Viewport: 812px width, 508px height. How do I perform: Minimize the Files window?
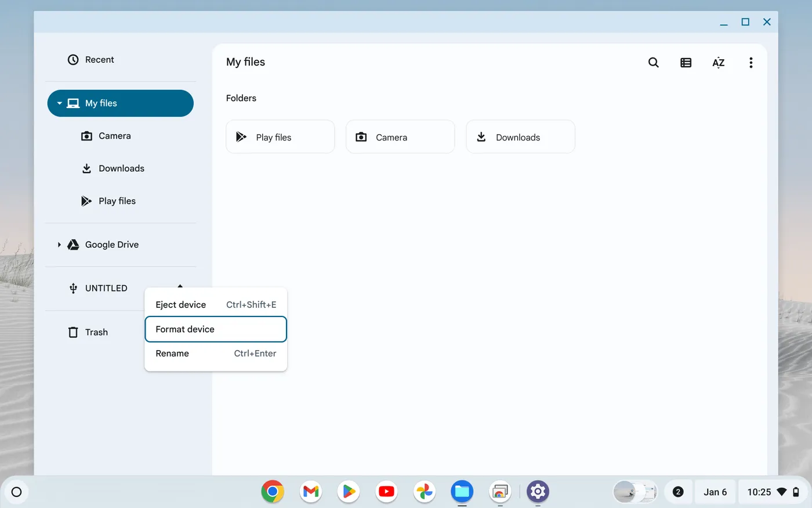tap(724, 22)
